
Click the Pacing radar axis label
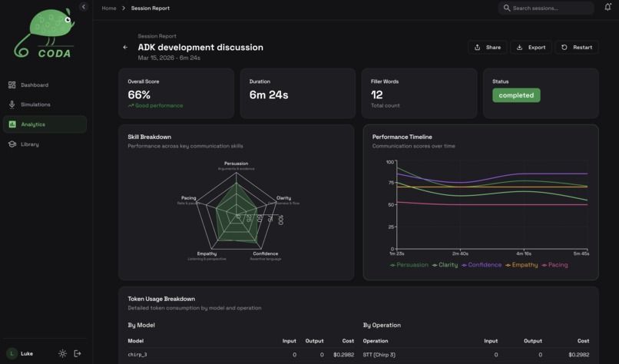(188, 198)
